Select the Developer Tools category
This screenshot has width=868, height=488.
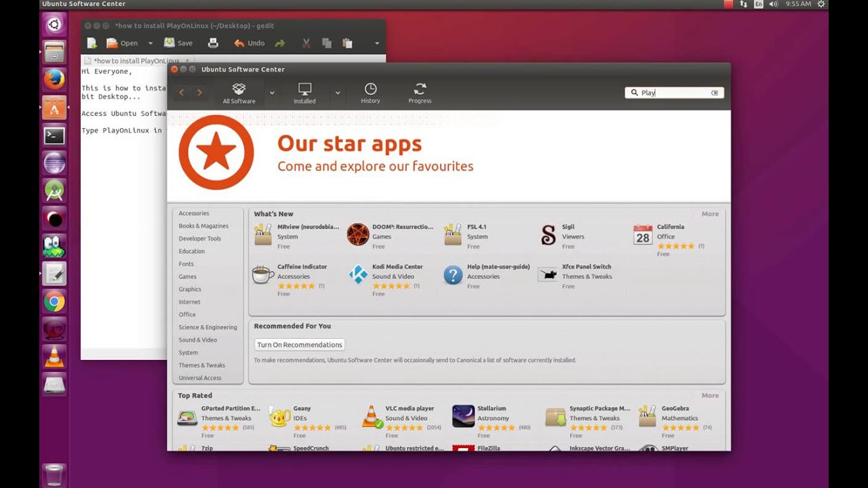[x=200, y=239]
